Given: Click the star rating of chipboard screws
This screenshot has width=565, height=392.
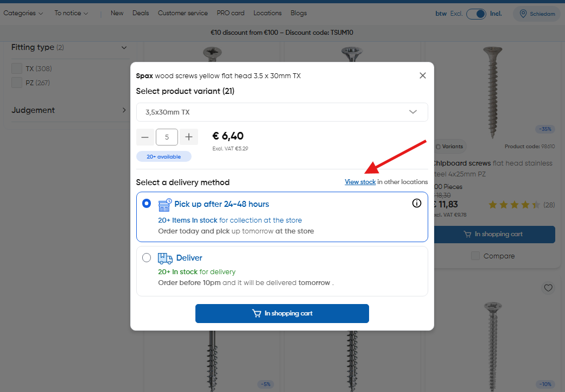Looking at the screenshot, I should [x=513, y=205].
